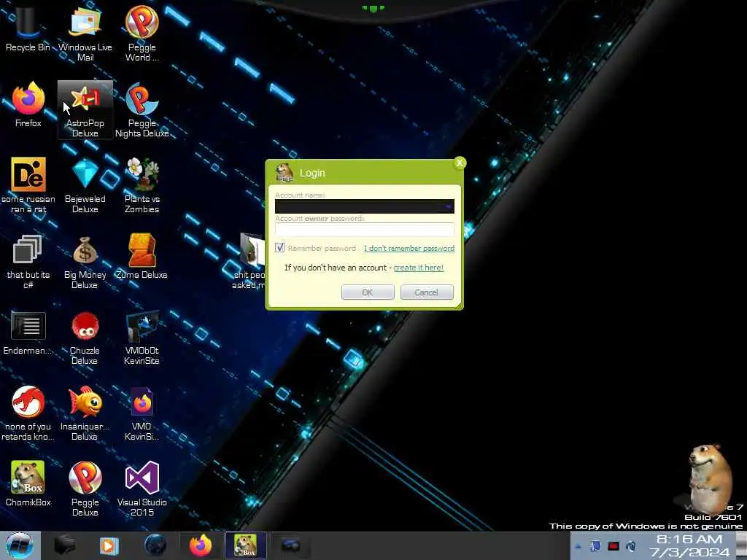Launch ChomikBox from desktop icon
This screenshot has height=560, width=747.
[28, 483]
